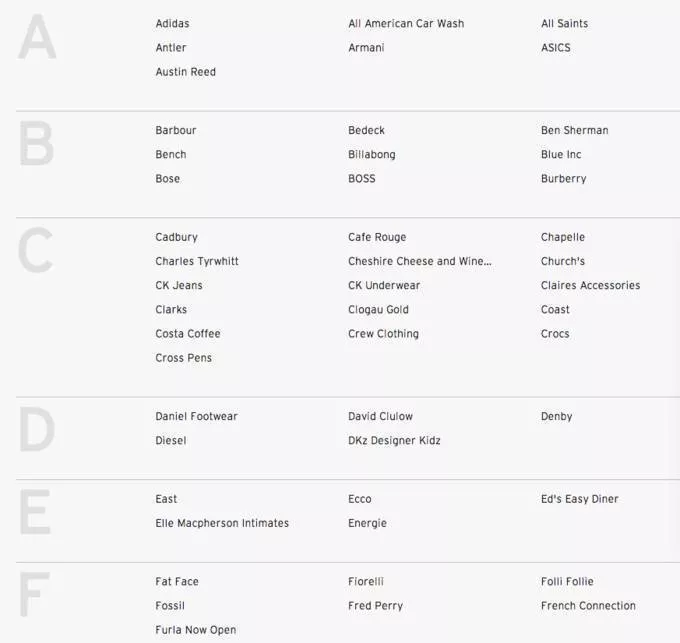680x643 pixels.
Task: Click the All American Car Wash link
Action: (406, 24)
